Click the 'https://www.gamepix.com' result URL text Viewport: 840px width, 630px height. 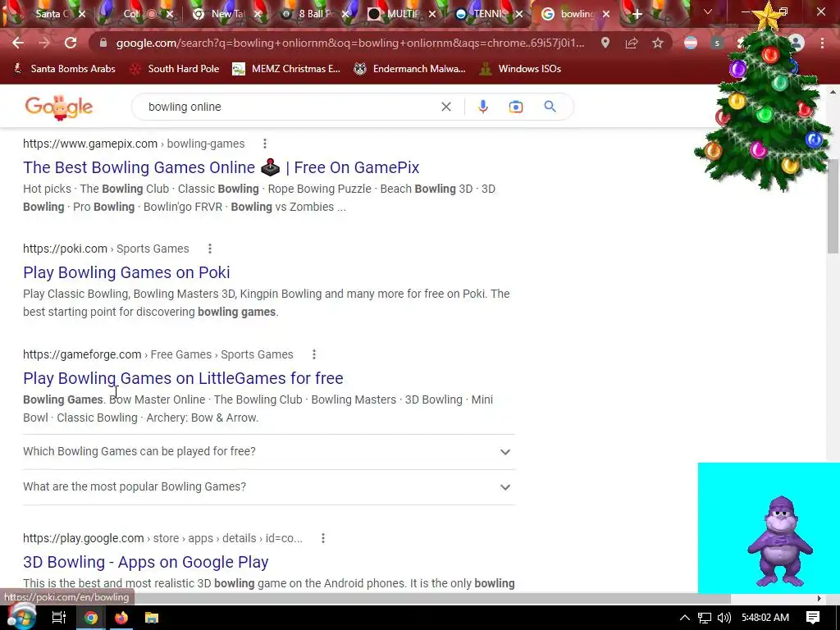(x=90, y=144)
